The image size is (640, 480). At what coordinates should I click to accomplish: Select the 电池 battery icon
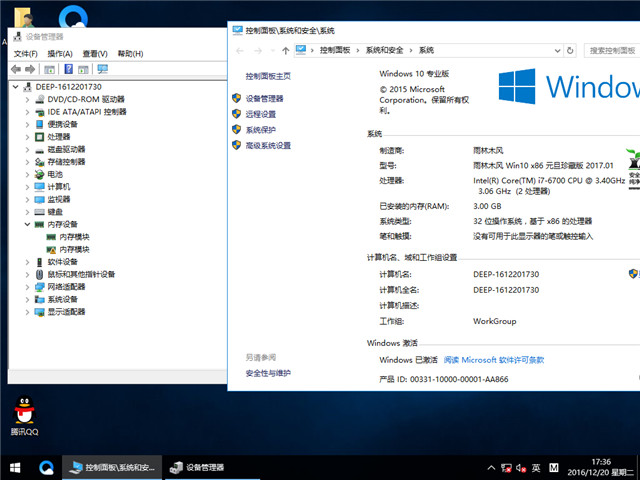click(x=40, y=174)
